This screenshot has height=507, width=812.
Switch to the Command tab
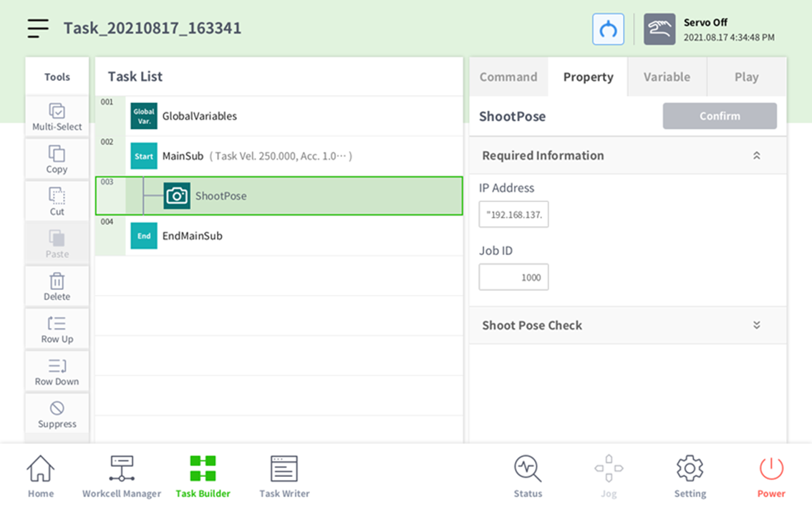pyautogui.click(x=508, y=77)
